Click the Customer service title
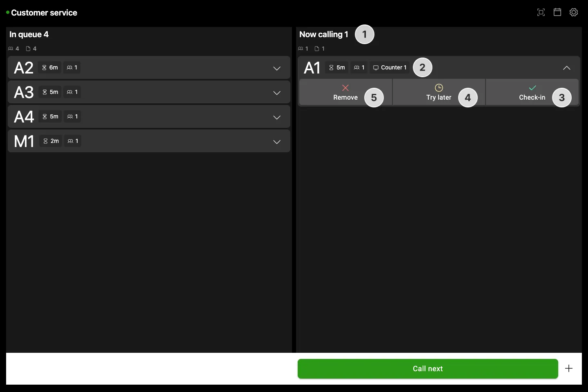The height and width of the screenshot is (392, 588). [44, 13]
